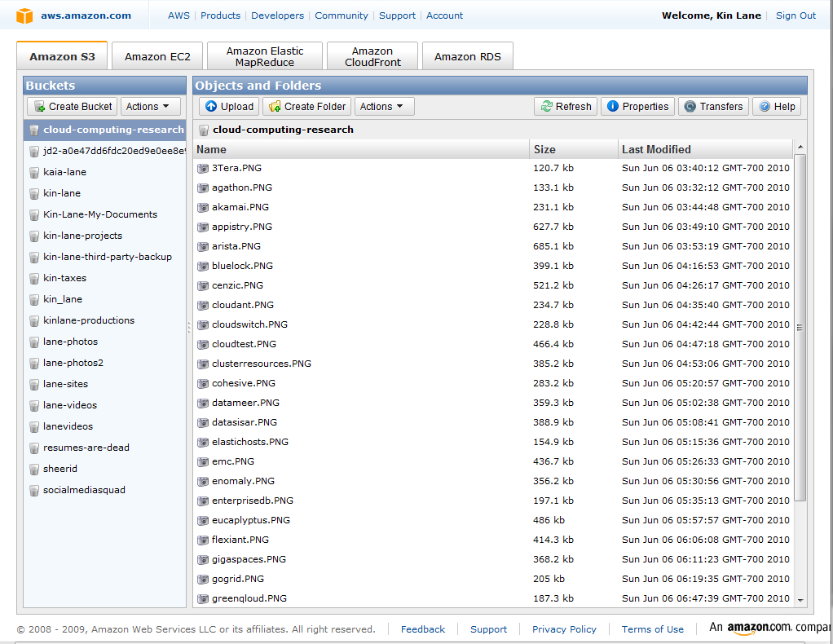The width and height of the screenshot is (833, 644).
Task: Click the Create Bucket button
Action: coord(73,106)
